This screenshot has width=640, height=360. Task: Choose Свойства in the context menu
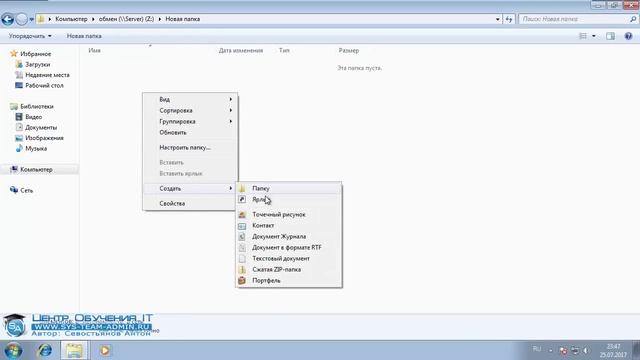[190, 204]
